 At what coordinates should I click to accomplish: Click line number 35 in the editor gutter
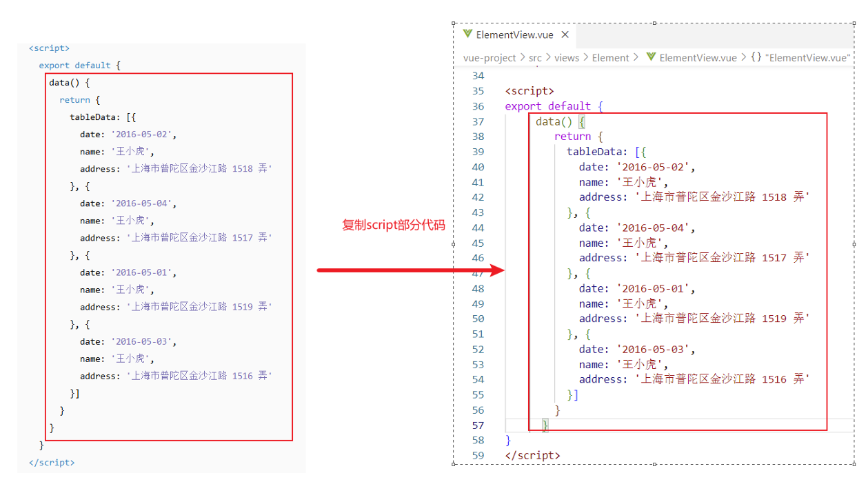coord(478,91)
